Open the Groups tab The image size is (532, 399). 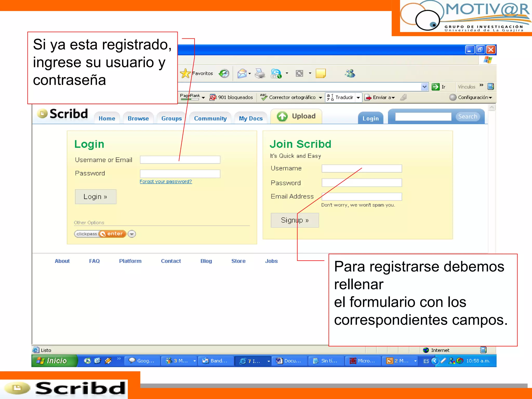coord(171,118)
